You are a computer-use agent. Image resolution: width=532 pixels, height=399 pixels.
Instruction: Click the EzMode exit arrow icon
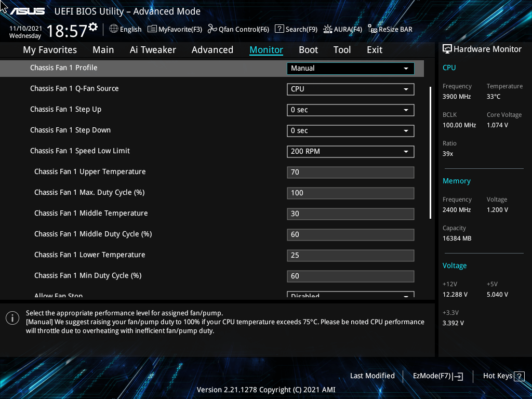coord(458,376)
